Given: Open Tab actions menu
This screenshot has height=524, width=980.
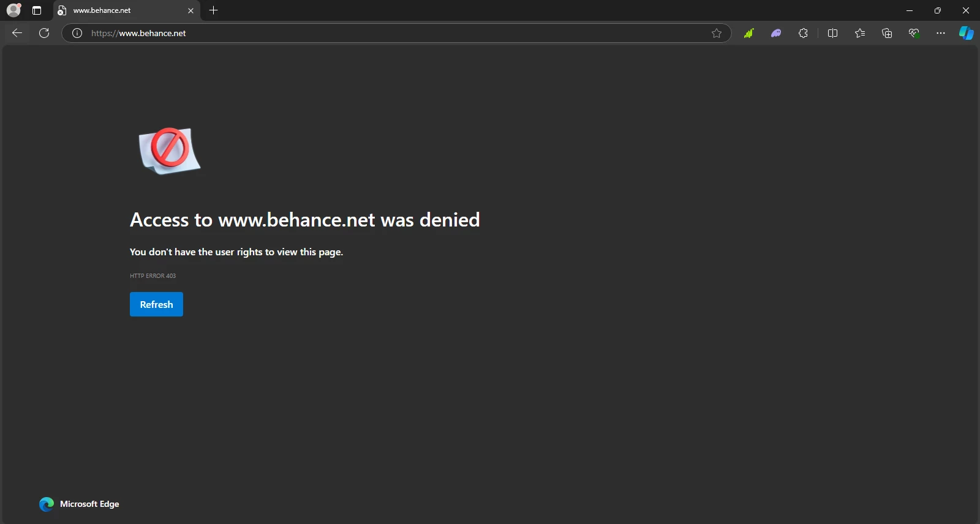Looking at the screenshot, I should pos(37,10).
